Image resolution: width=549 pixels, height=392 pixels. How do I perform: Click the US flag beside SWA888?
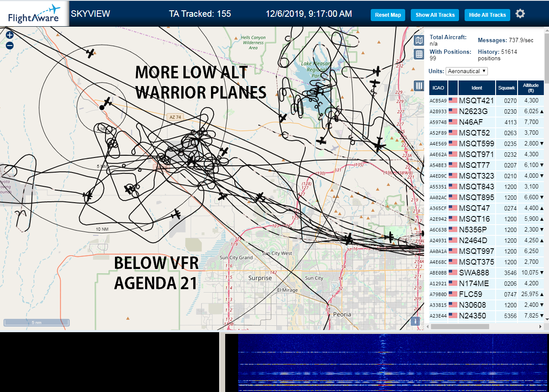453,272
